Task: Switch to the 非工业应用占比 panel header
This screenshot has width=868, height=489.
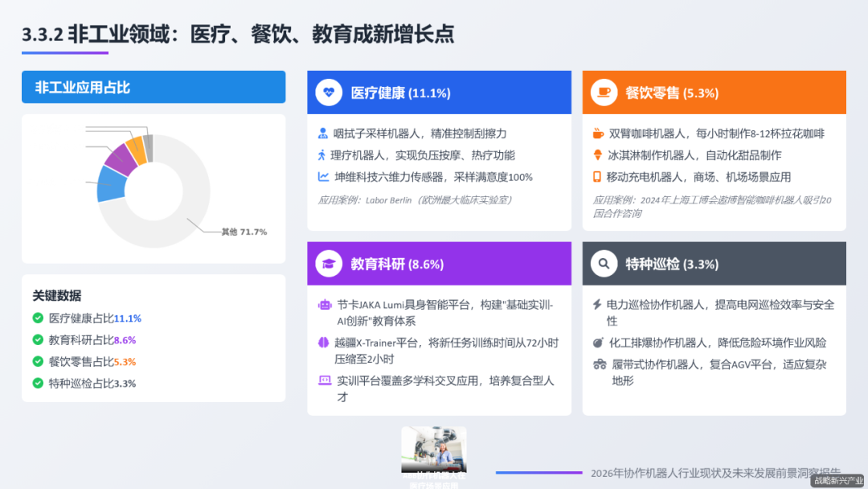Action: (x=153, y=87)
